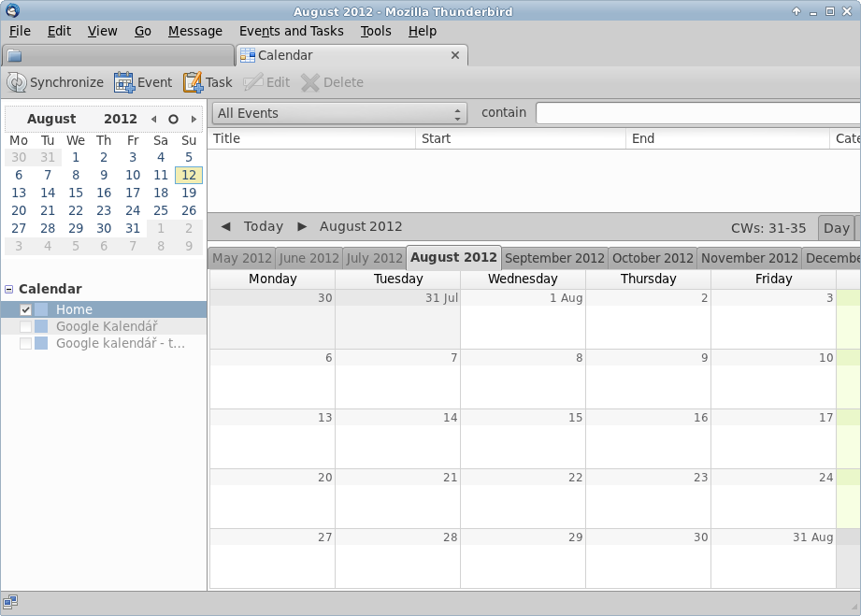Click the Monday 27 day cell
Viewport: 861px width, 616px height.
coord(272,558)
